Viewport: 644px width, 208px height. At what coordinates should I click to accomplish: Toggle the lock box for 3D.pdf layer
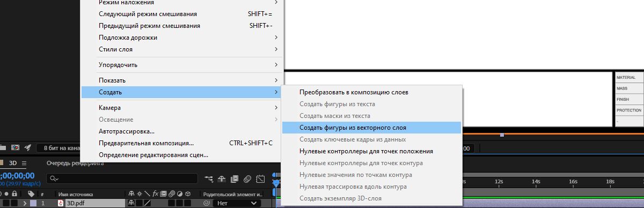(x=14, y=204)
